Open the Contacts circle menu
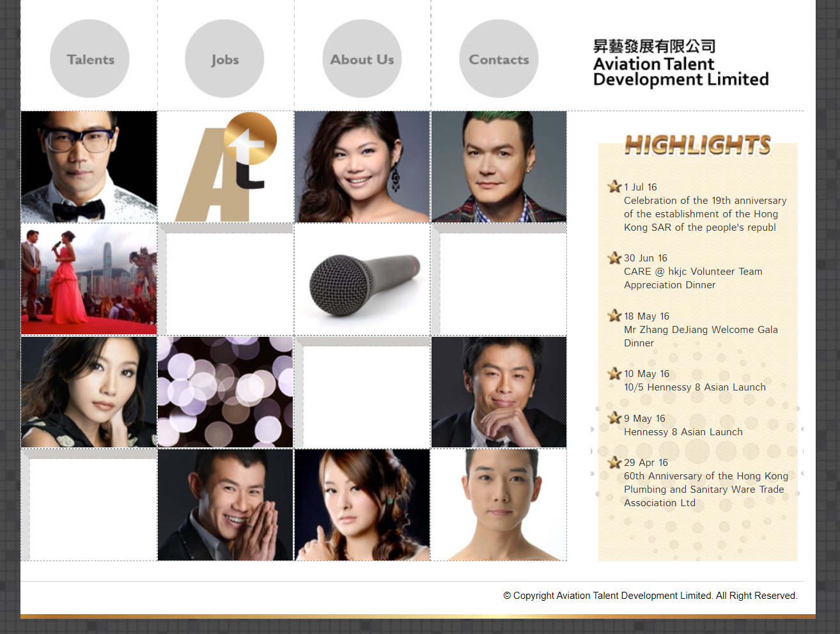 click(x=499, y=59)
